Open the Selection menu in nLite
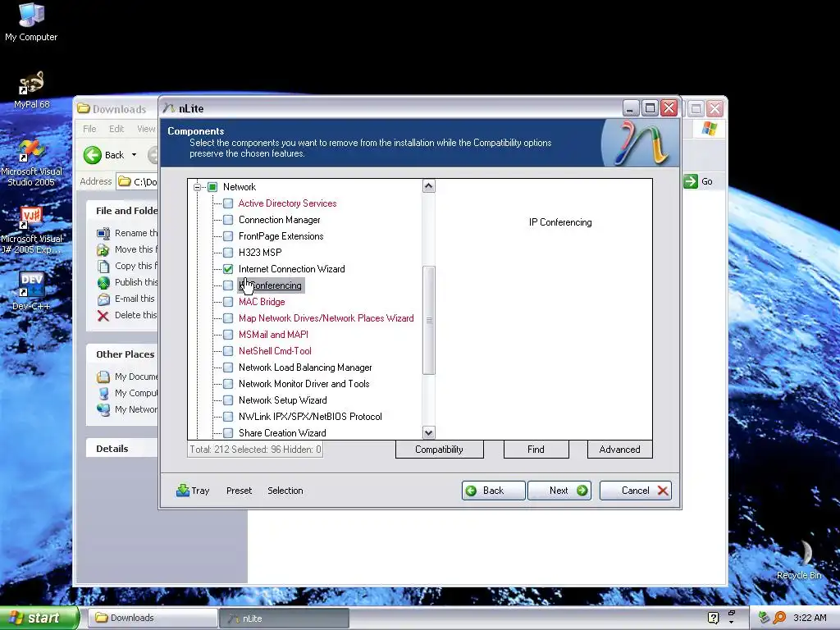 point(285,491)
